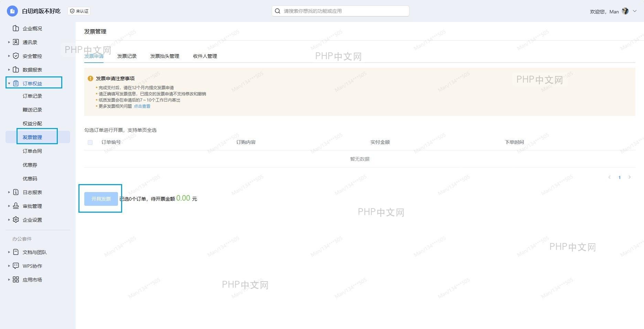Click the 企业概况 sidebar icon

[x=16, y=28]
